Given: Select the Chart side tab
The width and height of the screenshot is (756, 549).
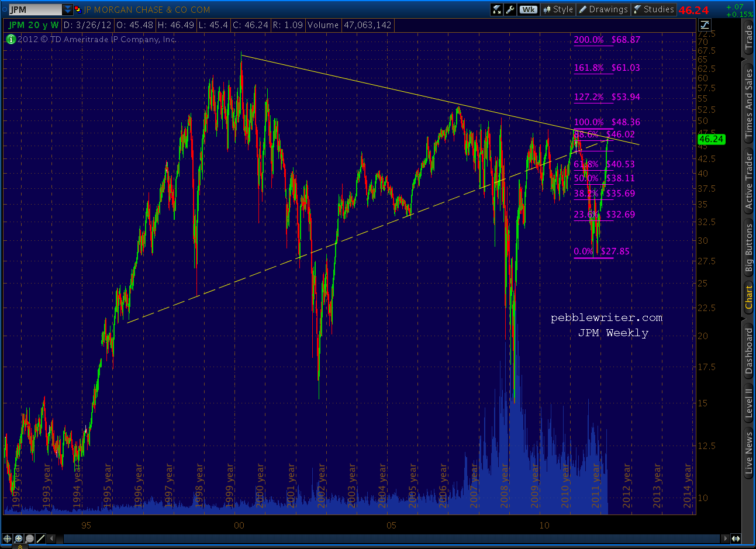Looking at the screenshot, I should pos(748,298).
